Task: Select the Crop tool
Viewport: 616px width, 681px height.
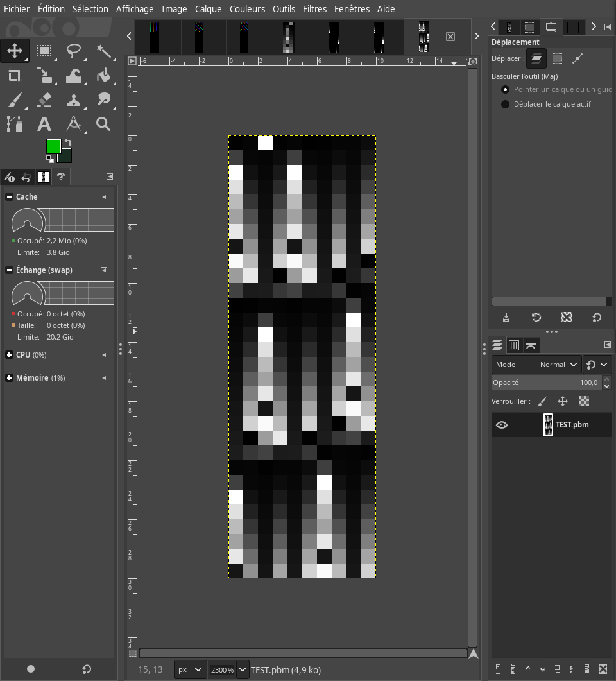Action: (14, 75)
